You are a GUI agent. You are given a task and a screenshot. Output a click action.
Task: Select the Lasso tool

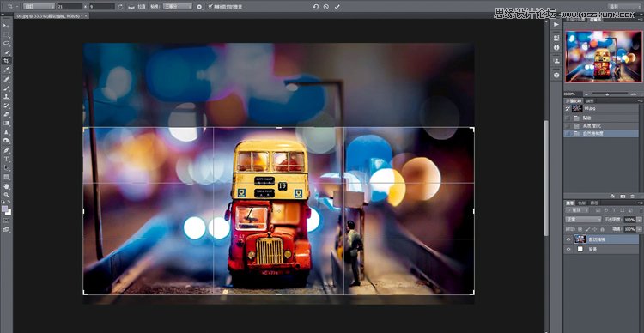7,43
